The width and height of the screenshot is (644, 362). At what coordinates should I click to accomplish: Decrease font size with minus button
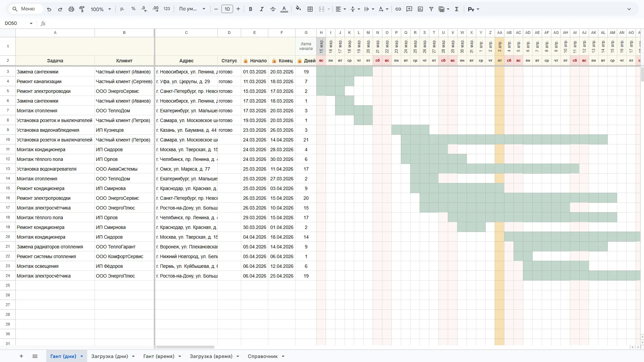[216, 9]
